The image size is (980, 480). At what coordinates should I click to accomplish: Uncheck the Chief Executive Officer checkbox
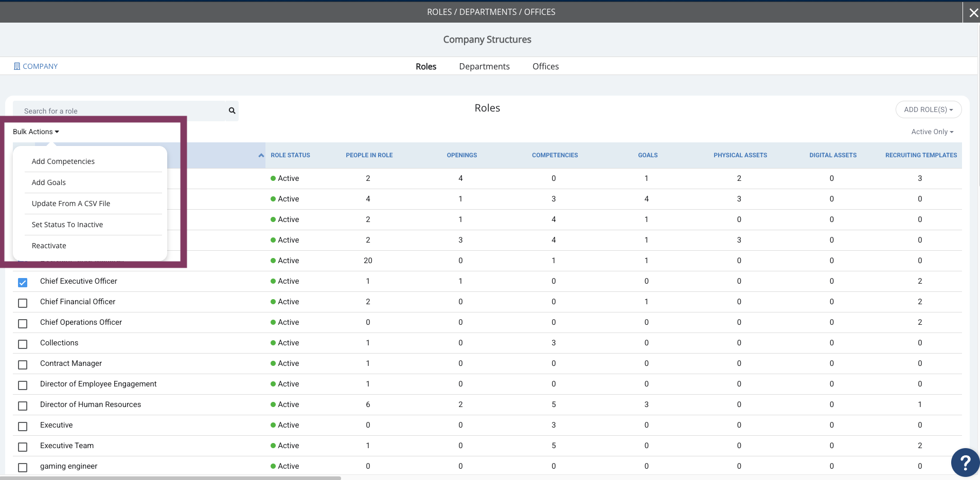[x=23, y=283]
